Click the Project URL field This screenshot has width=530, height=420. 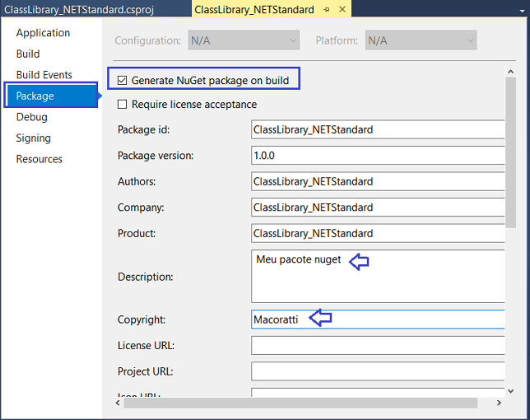pos(378,371)
